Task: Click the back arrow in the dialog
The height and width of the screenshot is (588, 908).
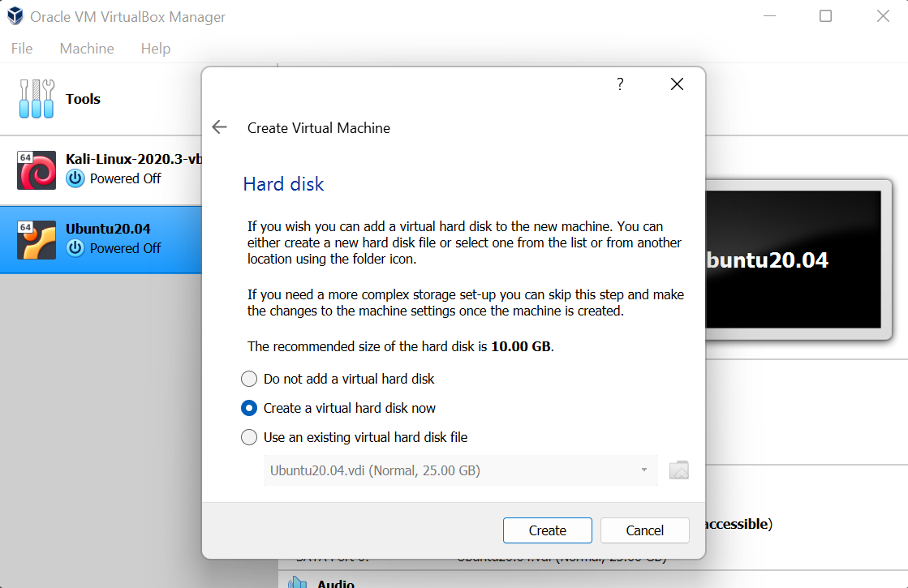Action: click(x=219, y=127)
